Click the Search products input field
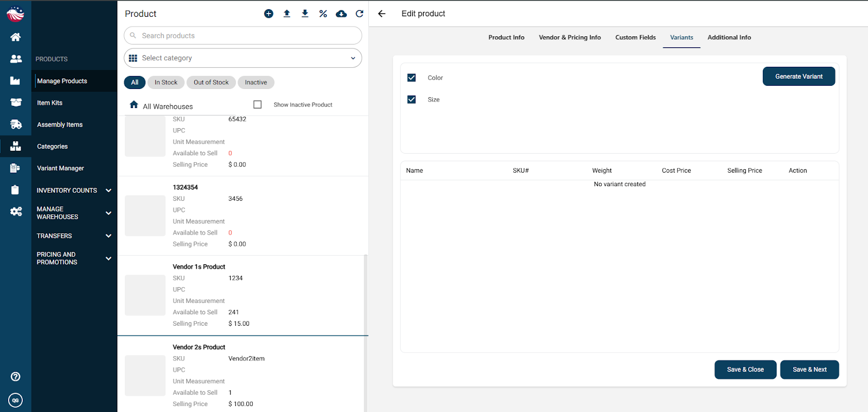Screen dimensions: 868x412 tap(242, 36)
